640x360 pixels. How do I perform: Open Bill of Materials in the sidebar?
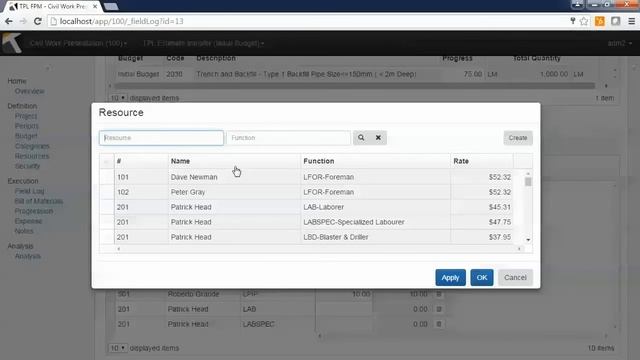coord(39,201)
